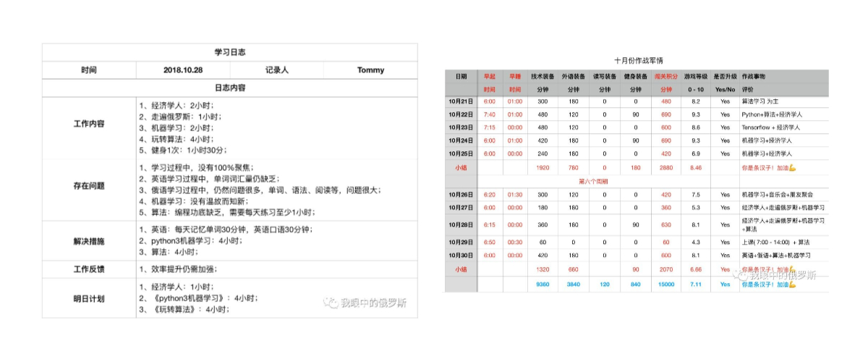868x362 pixels.
Task: Select the Python+算法+经济学人 cell
Action: (772, 115)
